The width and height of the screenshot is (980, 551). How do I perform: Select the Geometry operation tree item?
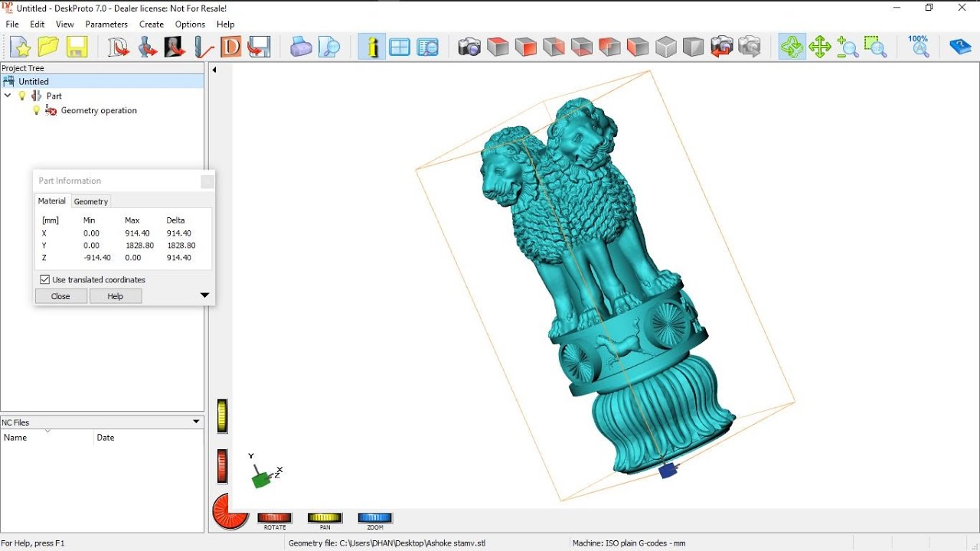pyautogui.click(x=99, y=110)
